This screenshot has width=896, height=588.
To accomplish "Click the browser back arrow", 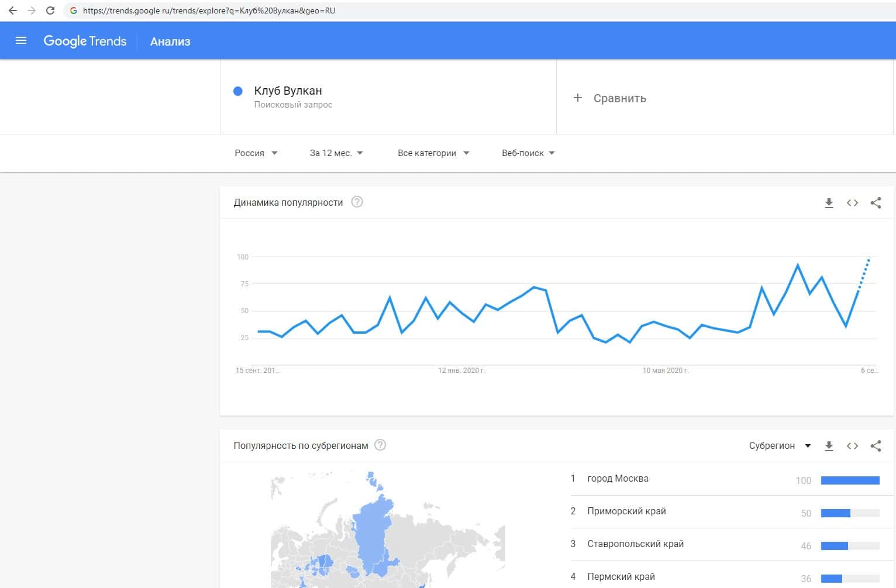I will 12,11.
